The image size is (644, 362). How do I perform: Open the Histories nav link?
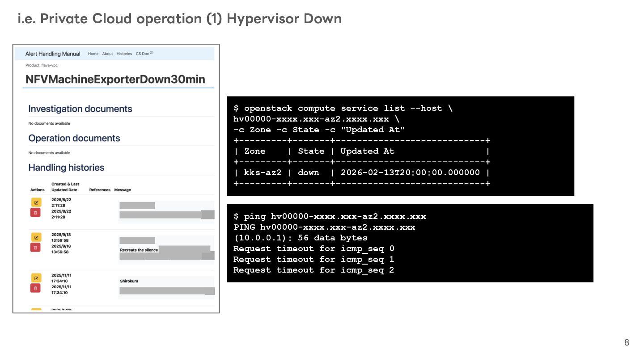[124, 54]
